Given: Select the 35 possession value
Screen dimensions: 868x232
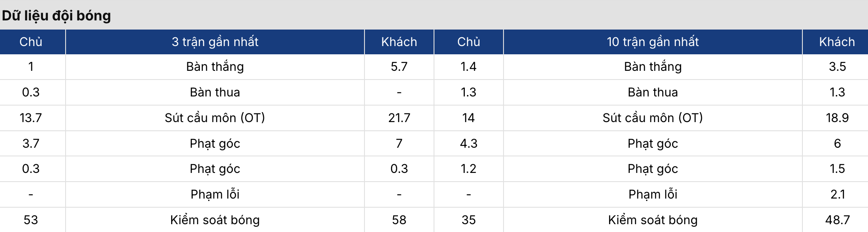Looking at the screenshot, I should coord(469,220).
